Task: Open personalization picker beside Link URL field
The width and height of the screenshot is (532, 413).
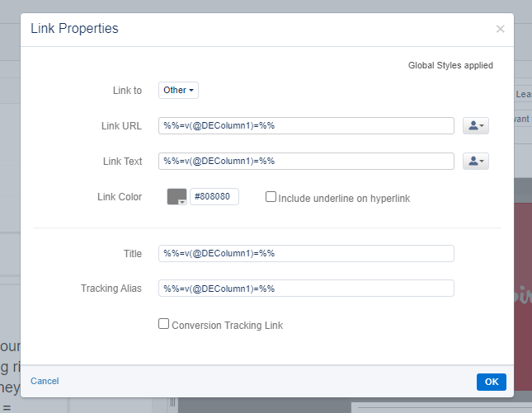Action: tap(476, 125)
